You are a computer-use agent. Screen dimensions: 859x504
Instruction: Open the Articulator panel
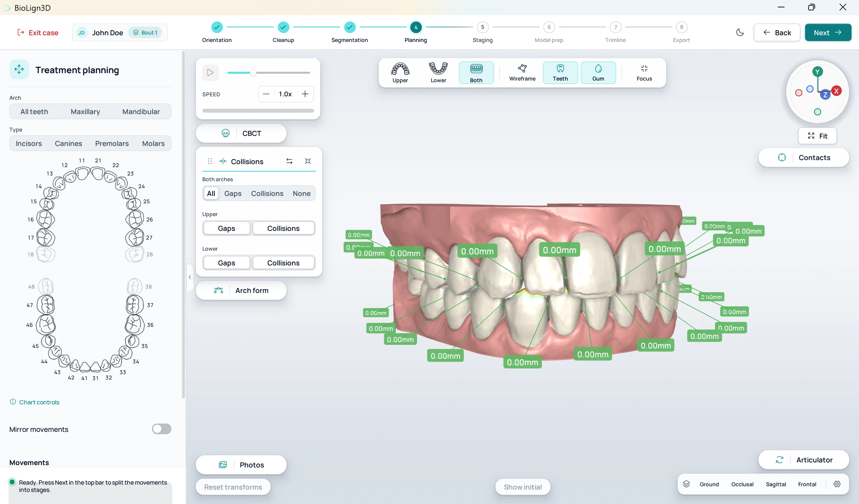(x=803, y=460)
